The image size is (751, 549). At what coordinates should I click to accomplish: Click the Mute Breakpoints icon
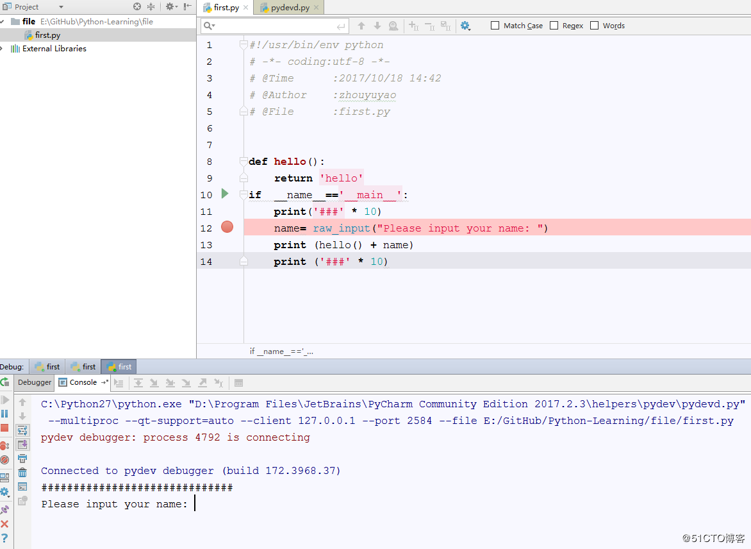click(x=5, y=460)
